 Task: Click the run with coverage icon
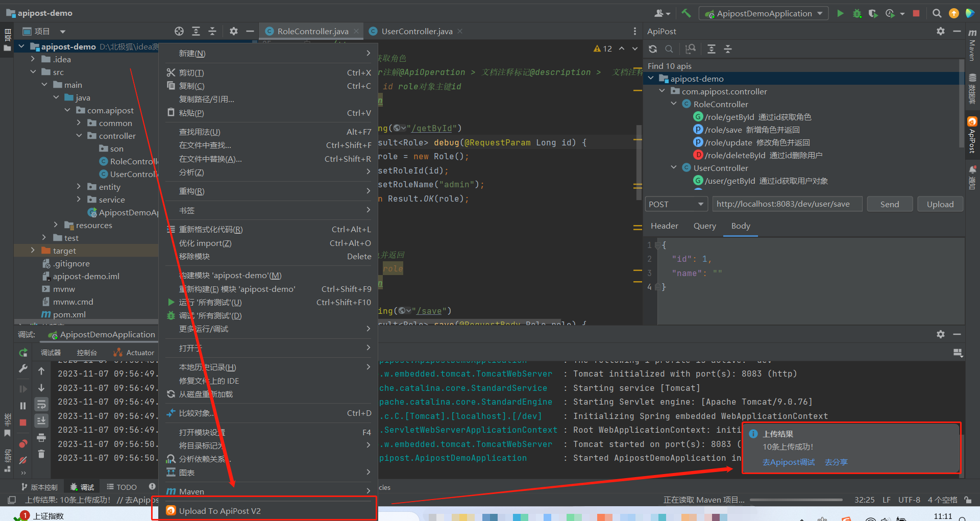coord(873,13)
